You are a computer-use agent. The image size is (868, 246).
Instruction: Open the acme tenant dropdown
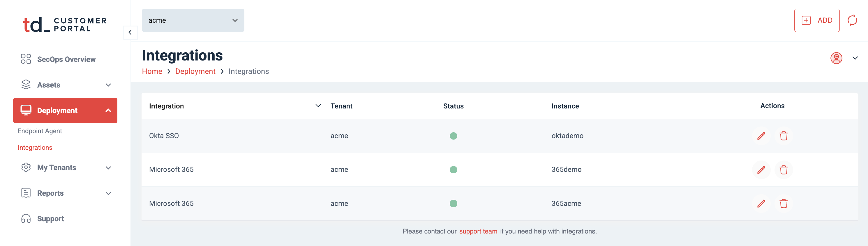click(x=193, y=21)
